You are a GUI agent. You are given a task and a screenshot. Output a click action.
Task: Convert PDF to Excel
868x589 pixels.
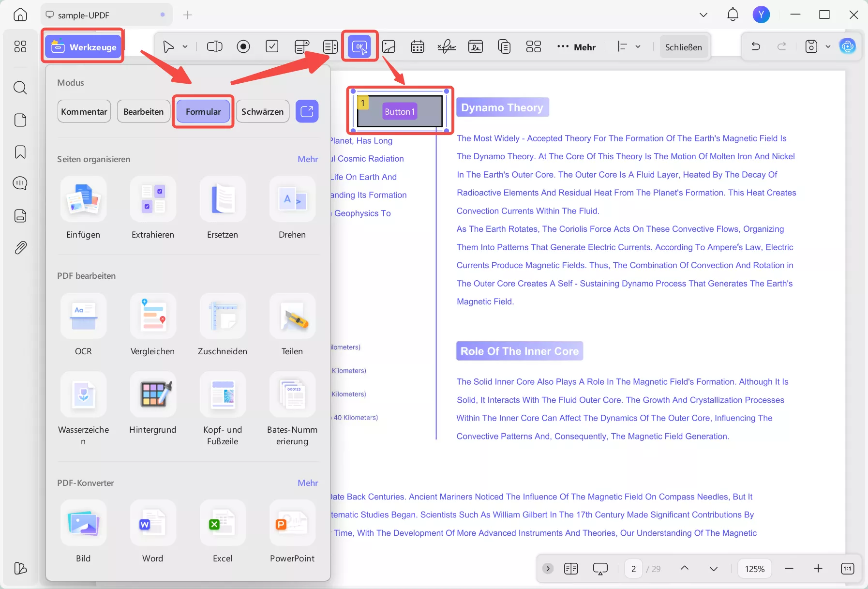pos(223,531)
